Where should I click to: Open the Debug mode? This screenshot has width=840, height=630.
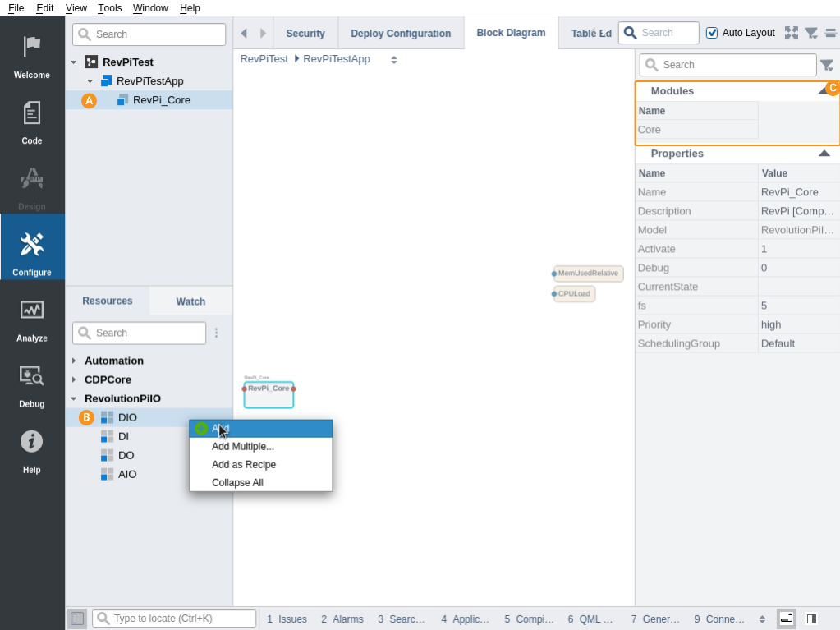pyautogui.click(x=32, y=384)
